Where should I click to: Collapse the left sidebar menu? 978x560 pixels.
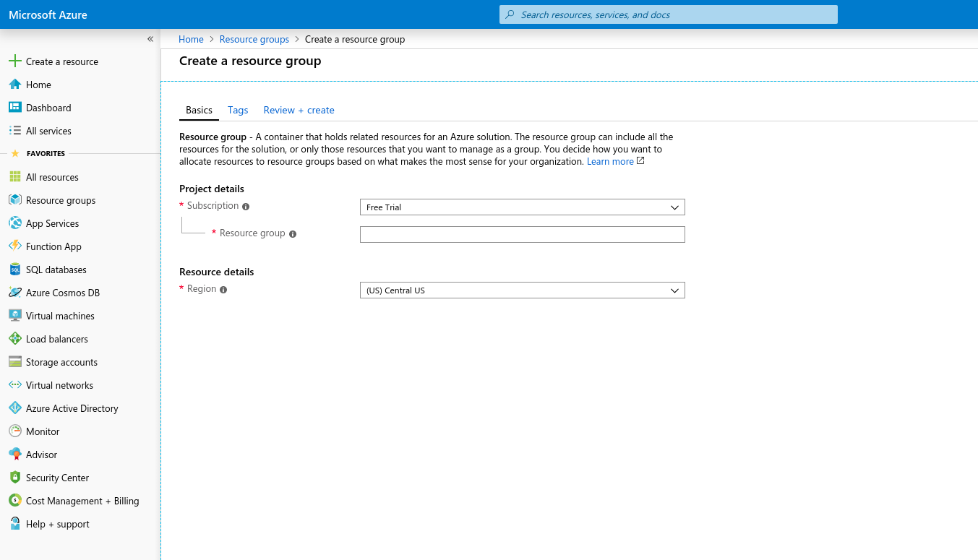(150, 39)
